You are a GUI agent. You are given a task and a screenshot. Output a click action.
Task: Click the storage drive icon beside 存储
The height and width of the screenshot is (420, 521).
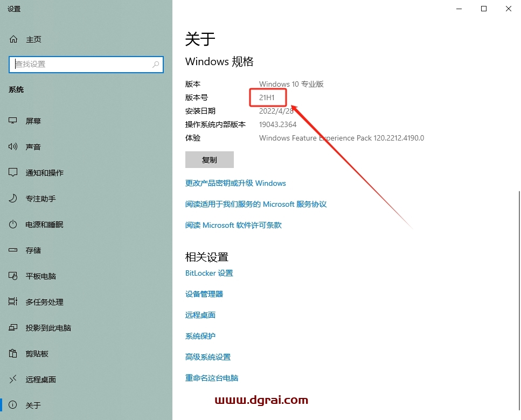tap(12, 250)
